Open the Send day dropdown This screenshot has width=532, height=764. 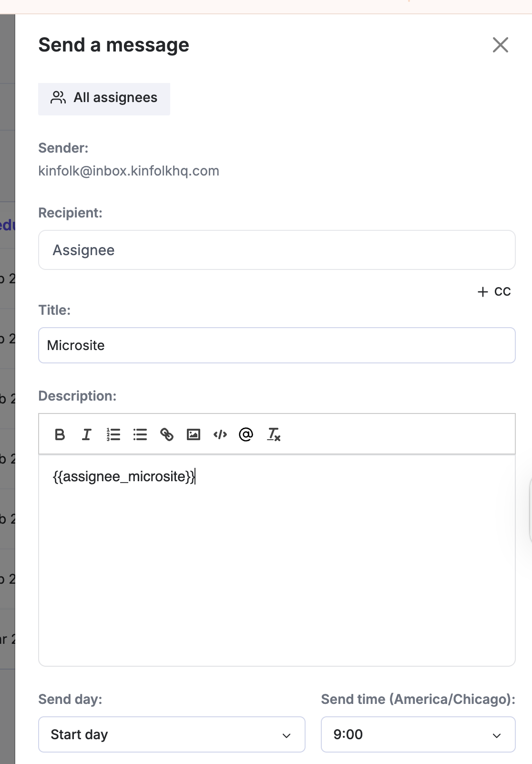click(x=172, y=734)
